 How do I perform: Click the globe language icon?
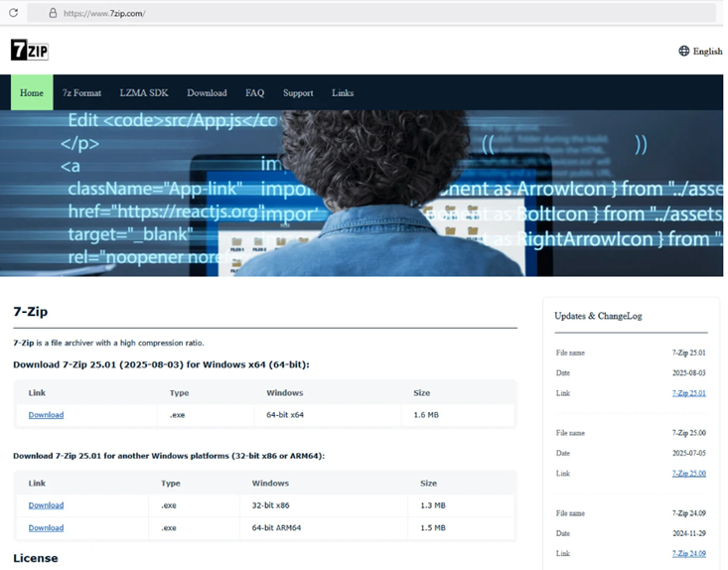pyautogui.click(x=683, y=51)
